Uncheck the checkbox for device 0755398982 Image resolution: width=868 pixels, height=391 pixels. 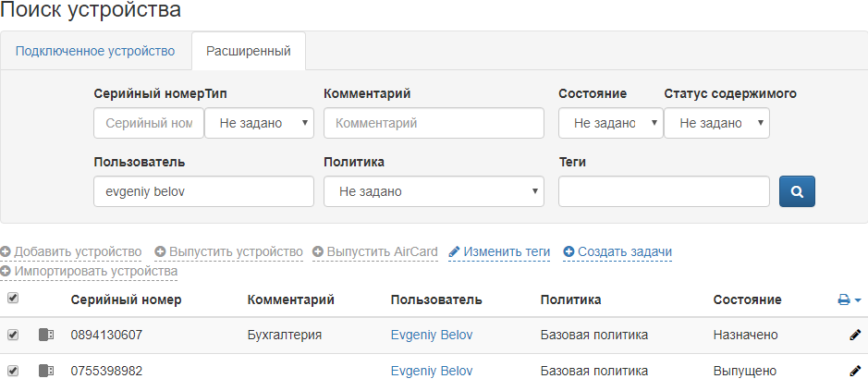click(13, 371)
